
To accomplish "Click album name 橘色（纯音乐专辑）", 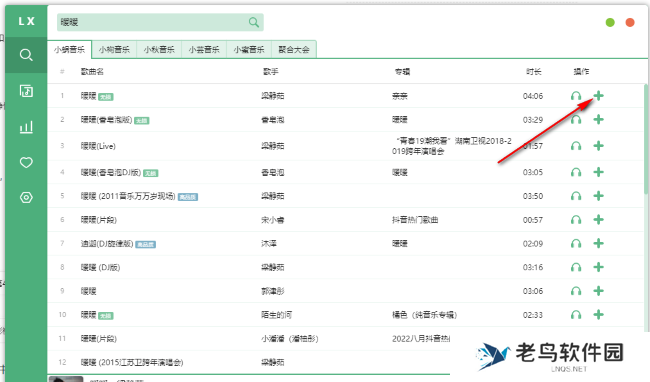I will (424, 315).
